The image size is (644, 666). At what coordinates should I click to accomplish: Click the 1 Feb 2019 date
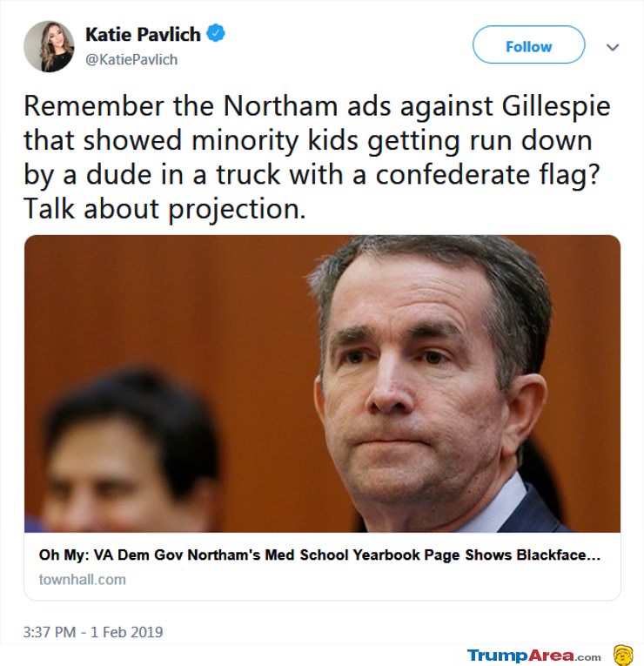tap(127, 632)
